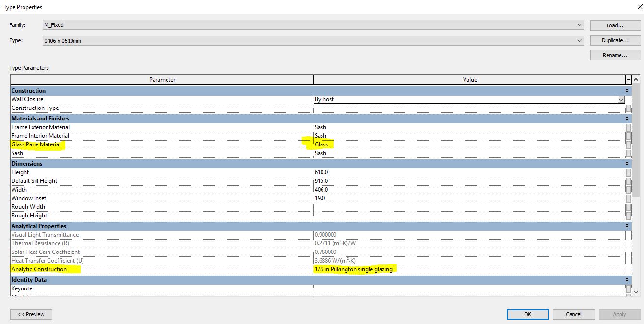
Task: Collapse the Analytical Properties group
Action: [627, 226]
